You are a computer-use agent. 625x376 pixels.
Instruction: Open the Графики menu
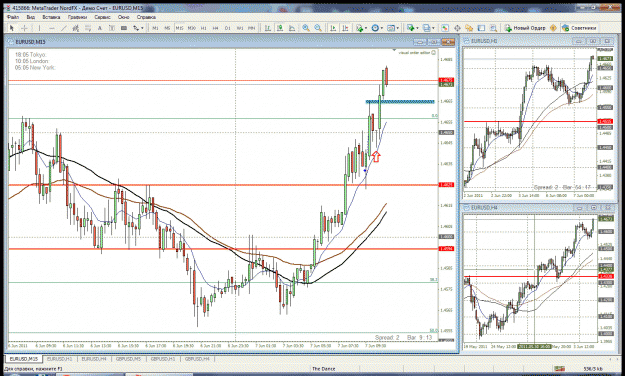point(77,17)
